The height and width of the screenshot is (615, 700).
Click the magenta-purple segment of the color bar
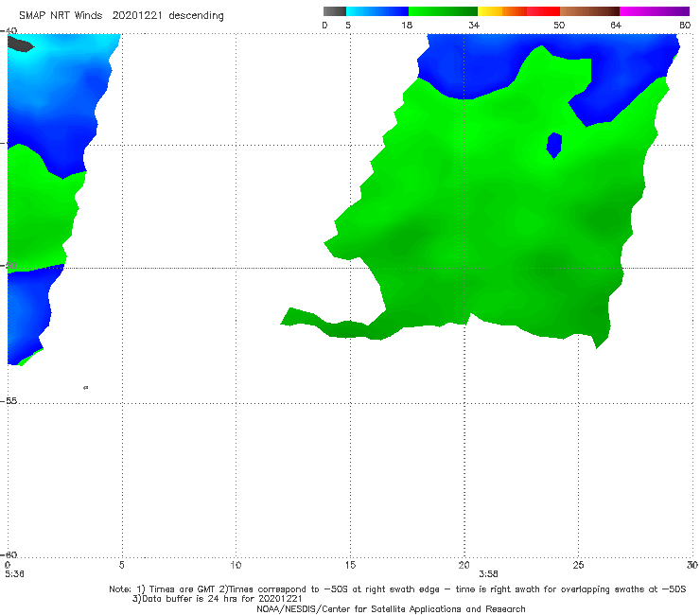pos(655,11)
